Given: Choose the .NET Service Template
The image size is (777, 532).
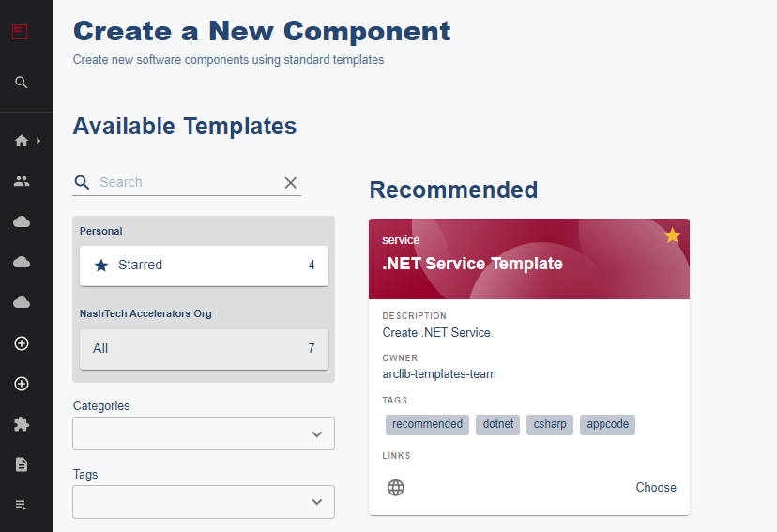Looking at the screenshot, I should click(655, 488).
